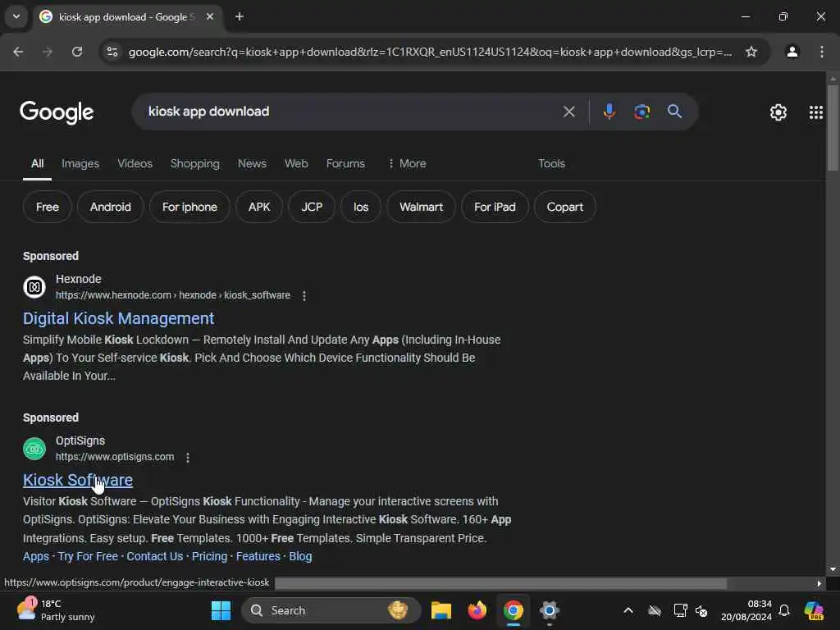View site information icon in address bar

tap(112, 52)
